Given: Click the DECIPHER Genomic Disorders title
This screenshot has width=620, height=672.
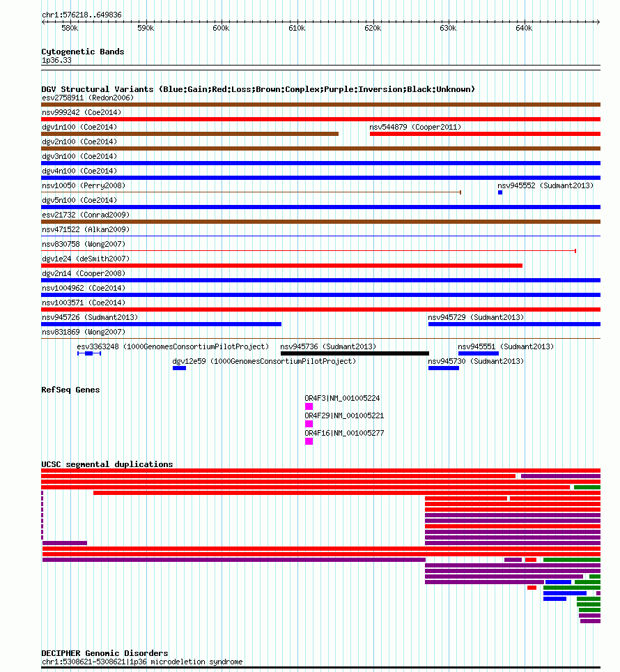Looking at the screenshot, I should pyautogui.click(x=105, y=653).
